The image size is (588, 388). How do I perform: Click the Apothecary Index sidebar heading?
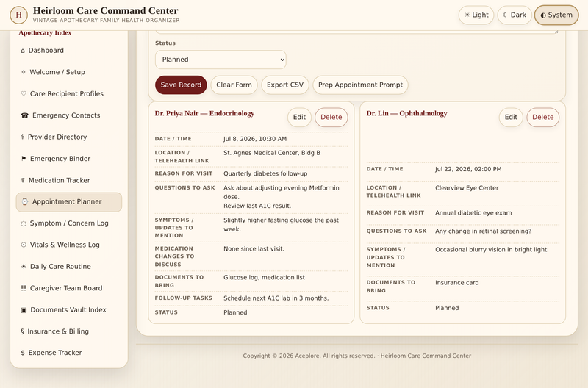pos(45,33)
